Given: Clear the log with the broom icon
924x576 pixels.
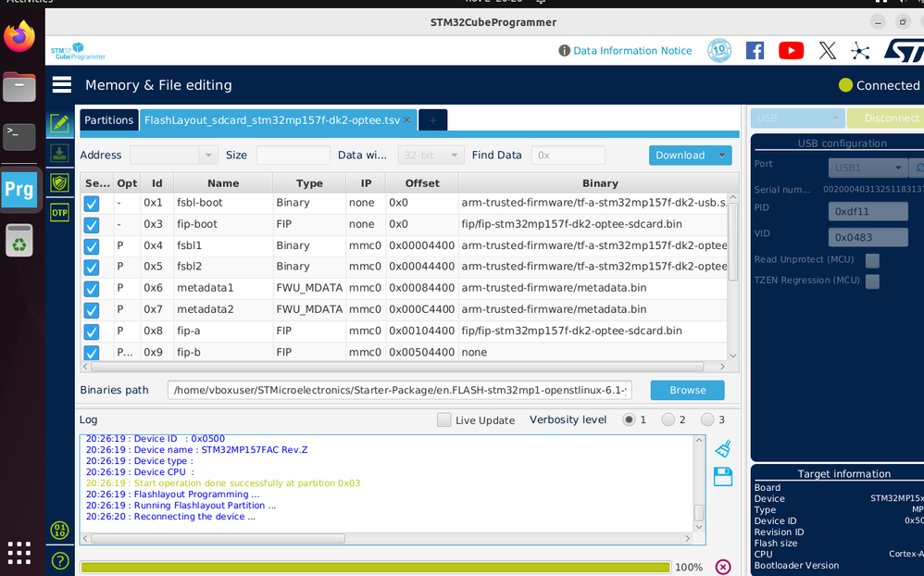Looking at the screenshot, I should click(x=723, y=449).
